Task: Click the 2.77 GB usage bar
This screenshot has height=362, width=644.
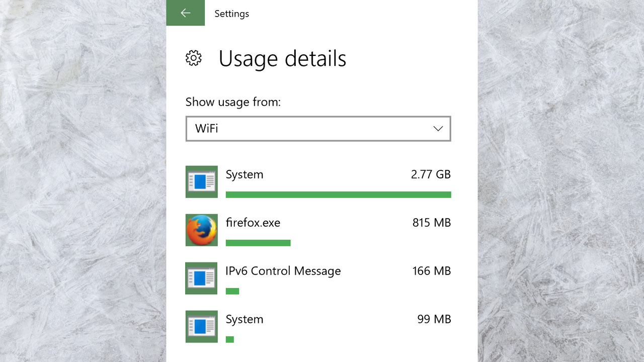Action: (x=338, y=195)
